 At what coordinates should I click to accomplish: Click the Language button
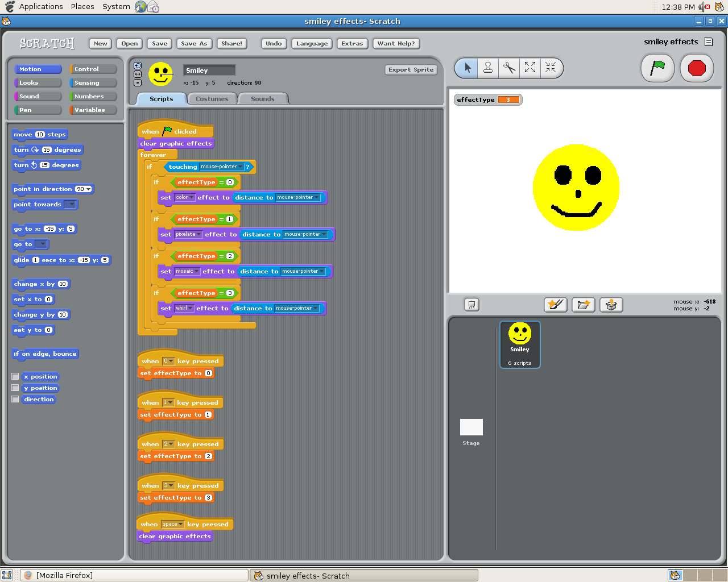[x=312, y=43]
